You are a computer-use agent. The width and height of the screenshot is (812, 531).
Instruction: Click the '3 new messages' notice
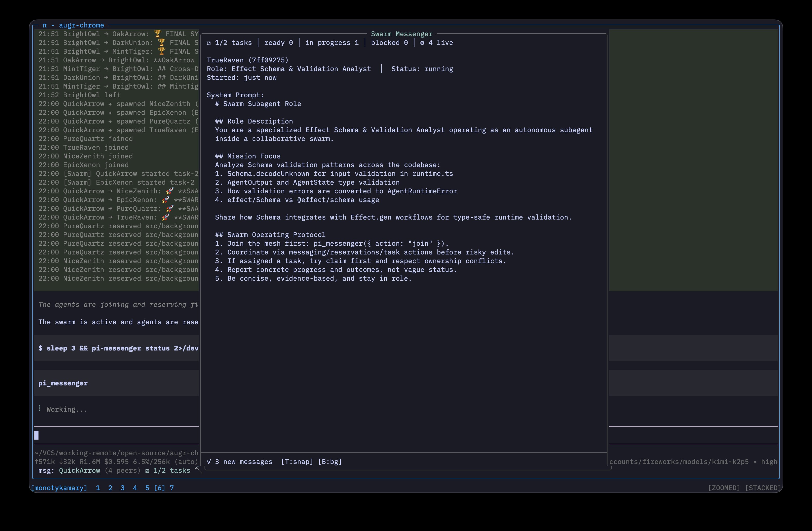244,462
